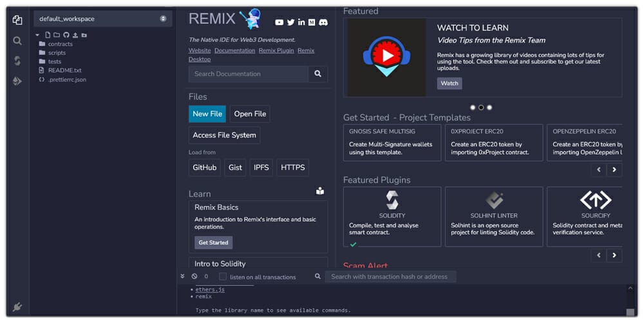Load from GitHub button

point(205,167)
